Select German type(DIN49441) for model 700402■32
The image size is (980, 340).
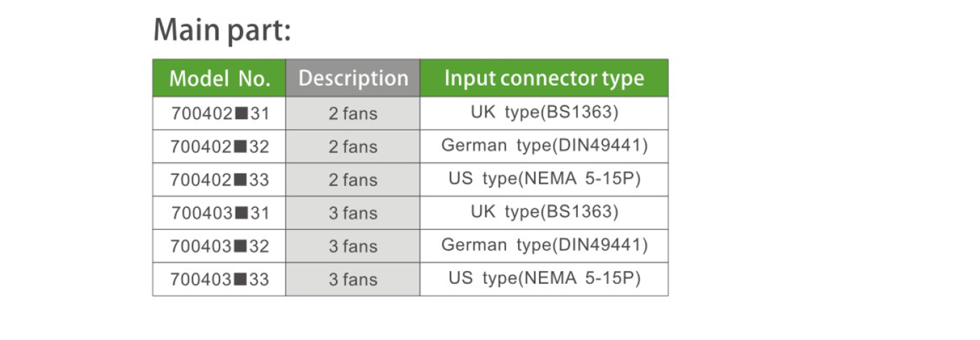point(544,145)
